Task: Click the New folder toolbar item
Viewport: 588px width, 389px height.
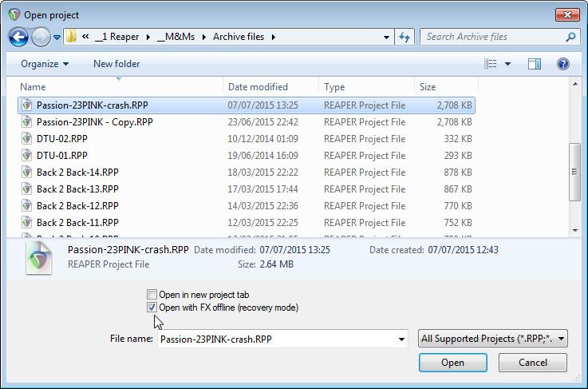Action: [x=116, y=64]
